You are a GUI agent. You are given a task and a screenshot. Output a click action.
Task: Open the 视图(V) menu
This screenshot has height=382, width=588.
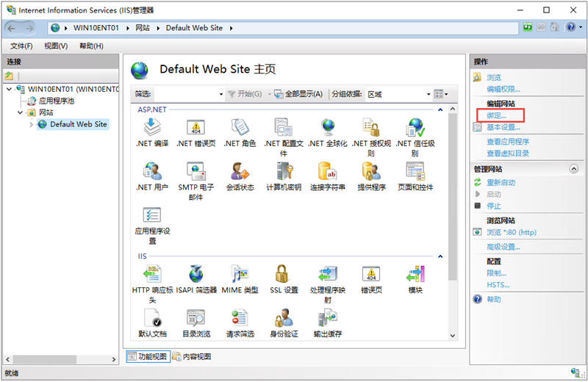56,46
